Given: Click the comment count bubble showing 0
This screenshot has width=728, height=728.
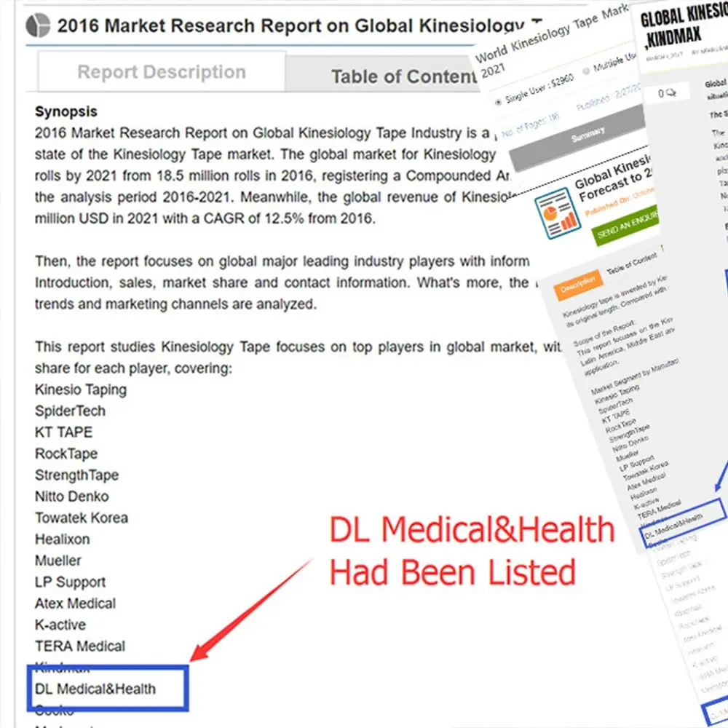Looking at the screenshot, I should point(667,93).
